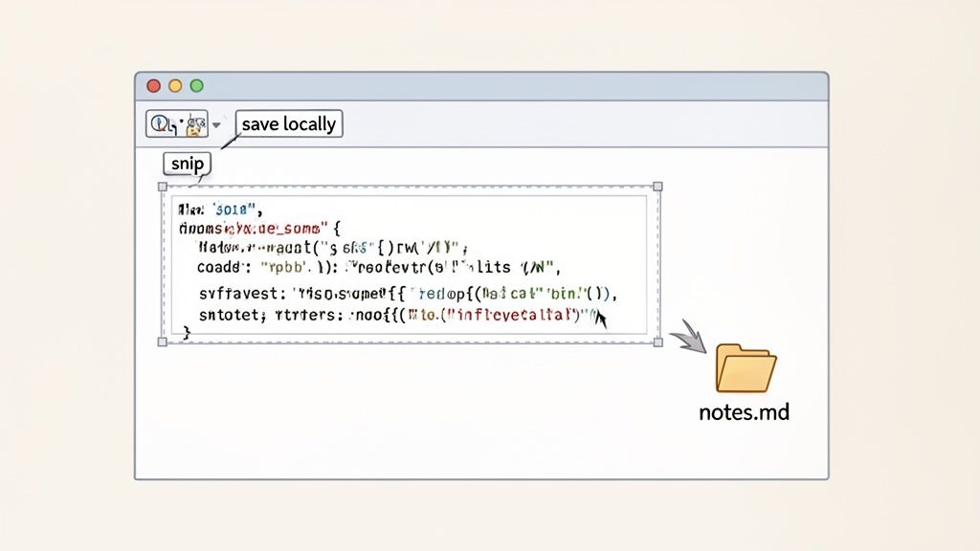Maximize the window with the green button
980x551 pixels.
coord(197,86)
